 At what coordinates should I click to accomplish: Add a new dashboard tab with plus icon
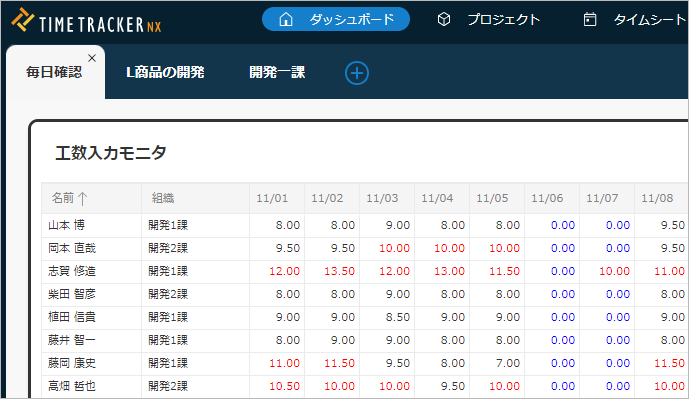coord(357,73)
